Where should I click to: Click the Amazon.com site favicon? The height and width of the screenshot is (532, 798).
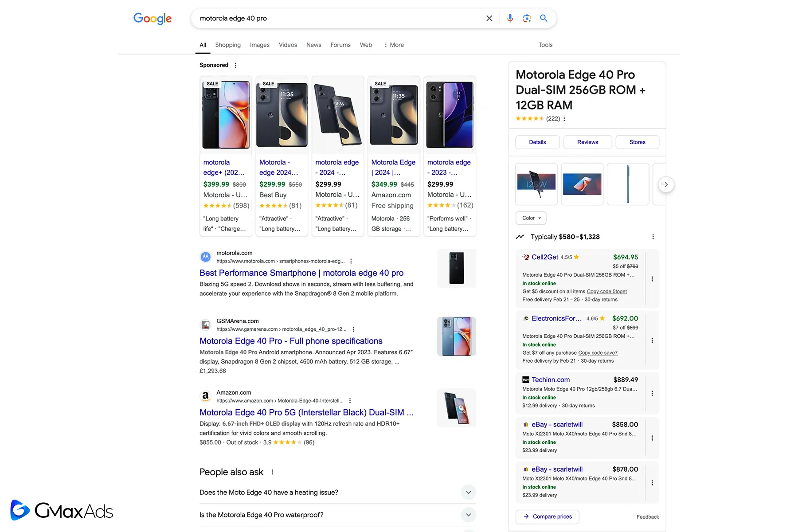[x=205, y=396]
